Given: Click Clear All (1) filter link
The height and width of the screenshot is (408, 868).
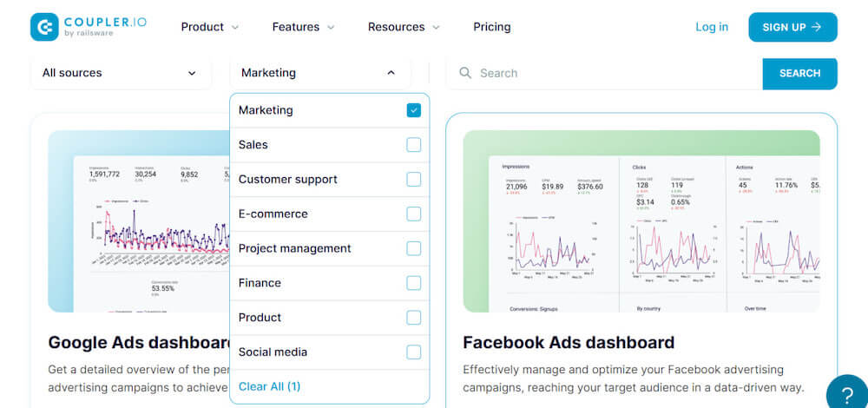Looking at the screenshot, I should click(270, 386).
